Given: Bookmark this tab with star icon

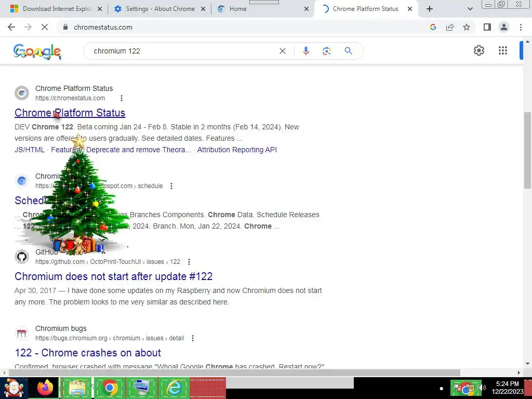Looking at the screenshot, I should coord(467,27).
